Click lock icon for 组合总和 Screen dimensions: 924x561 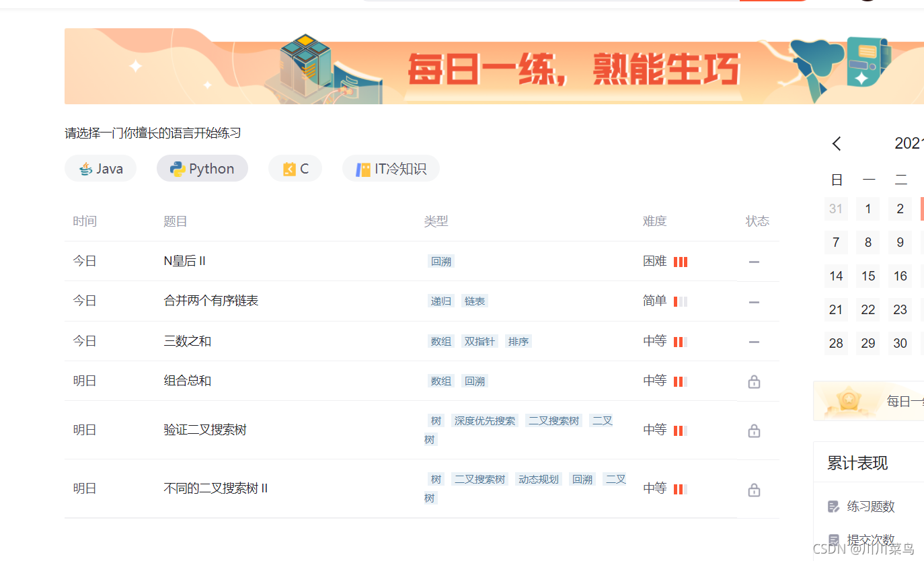click(x=754, y=381)
